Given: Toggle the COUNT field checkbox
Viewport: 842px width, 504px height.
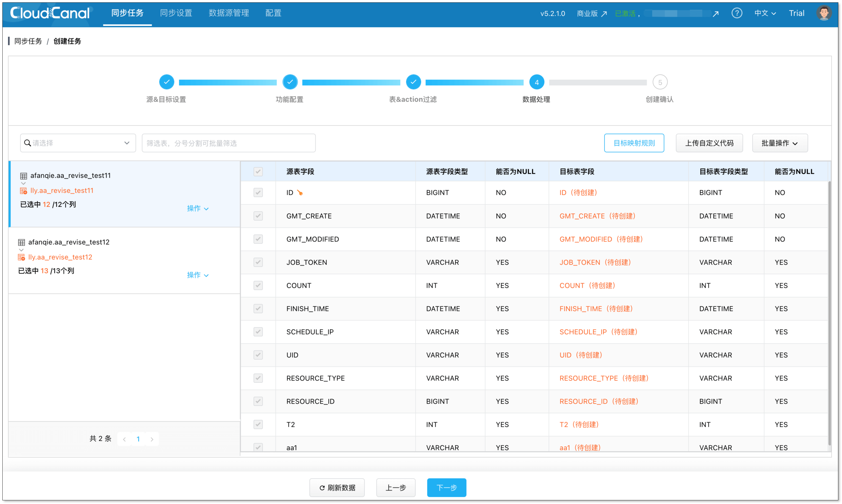Looking at the screenshot, I should click(258, 285).
